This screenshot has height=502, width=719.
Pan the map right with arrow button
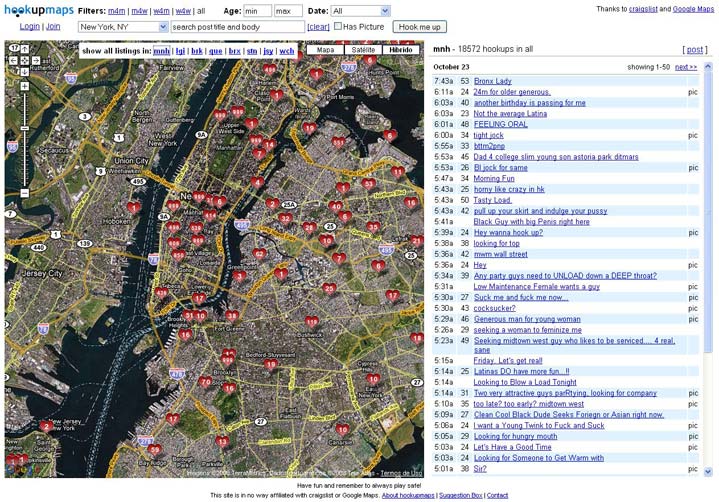click(37, 61)
